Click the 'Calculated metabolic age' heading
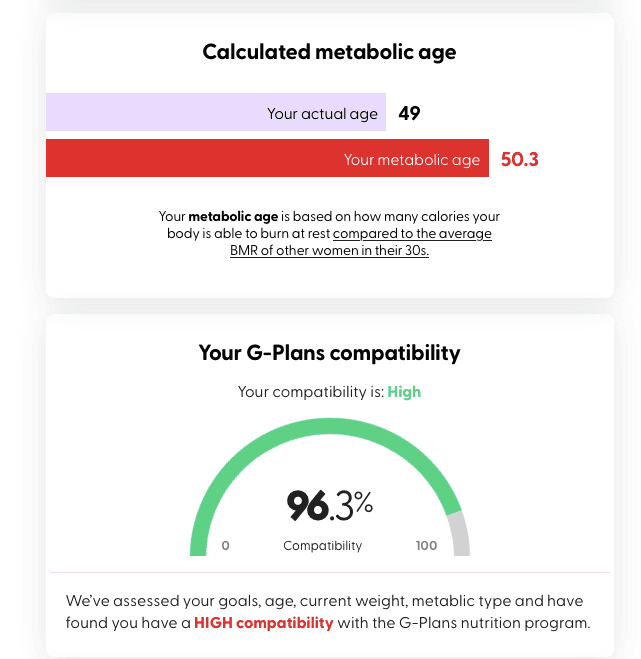Viewport: 641px width, 659px height. click(329, 52)
